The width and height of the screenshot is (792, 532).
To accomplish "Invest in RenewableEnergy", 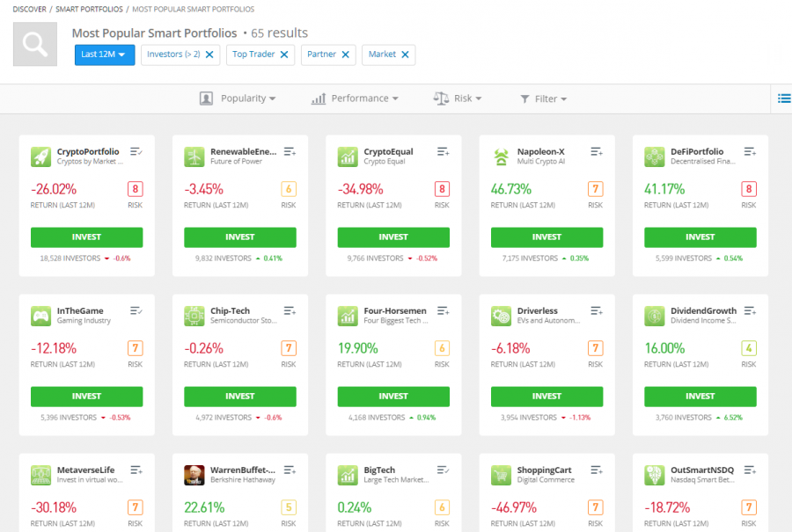I will coord(240,237).
